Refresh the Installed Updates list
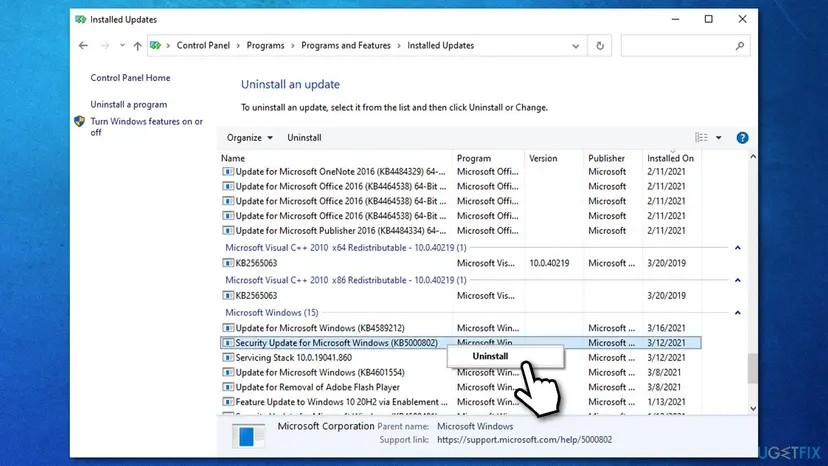 click(600, 46)
